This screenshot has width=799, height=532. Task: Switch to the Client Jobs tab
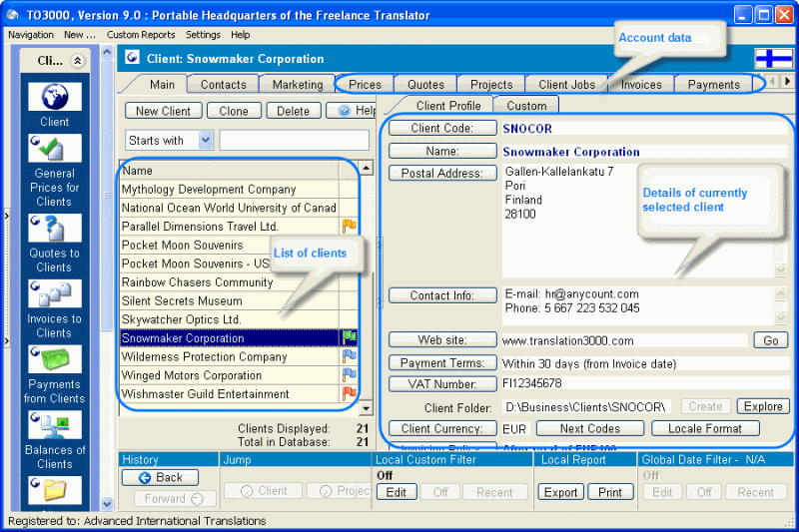(566, 85)
